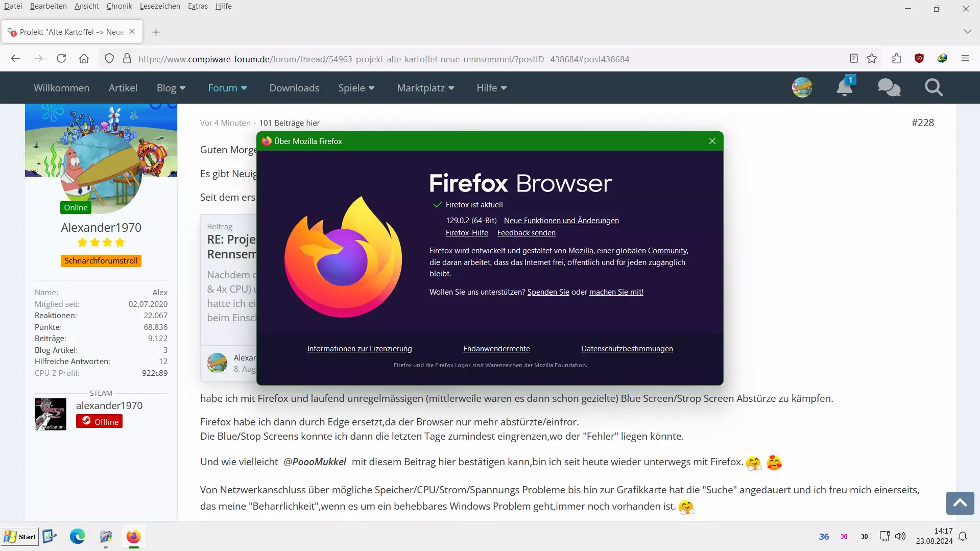The height and width of the screenshot is (551, 980).
Task: Open the tracking protection shield icon
Action: 109,59
